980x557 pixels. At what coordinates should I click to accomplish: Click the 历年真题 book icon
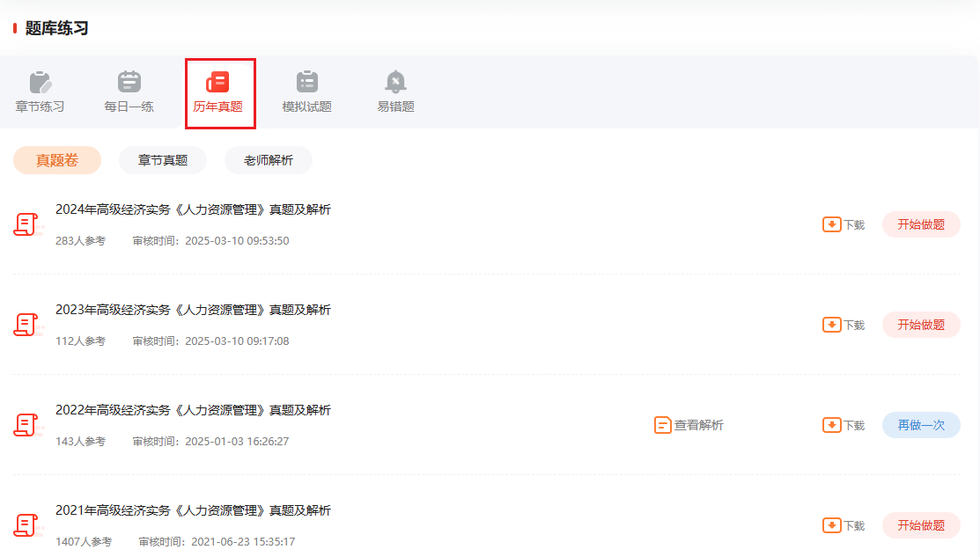pyautogui.click(x=218, y=82)
